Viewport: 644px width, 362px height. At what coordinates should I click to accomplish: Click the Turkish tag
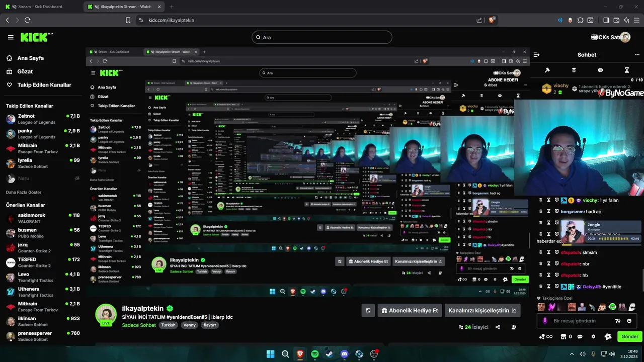pyautogui.click(x=168, y=325)
